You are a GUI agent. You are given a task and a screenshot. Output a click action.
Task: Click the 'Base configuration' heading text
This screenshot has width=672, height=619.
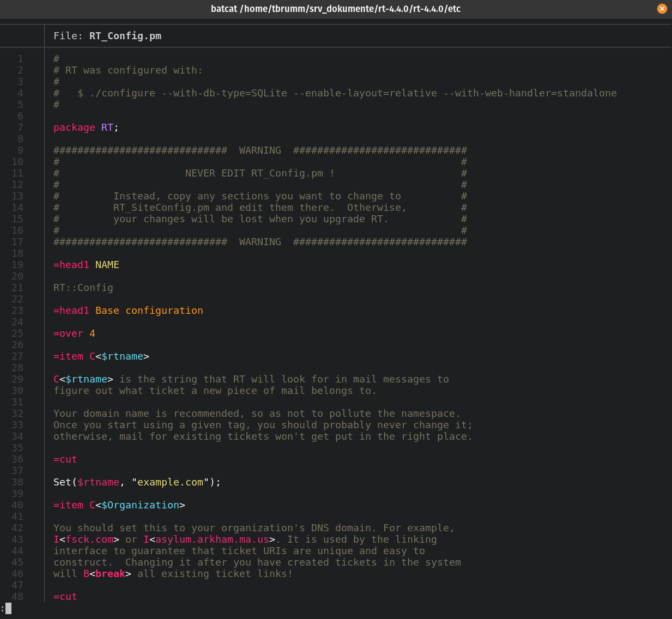pos(149,311)
